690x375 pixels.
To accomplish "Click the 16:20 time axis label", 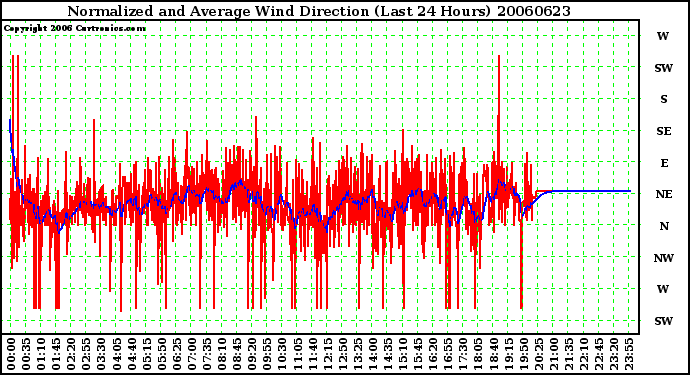I will tap(433, 354).
